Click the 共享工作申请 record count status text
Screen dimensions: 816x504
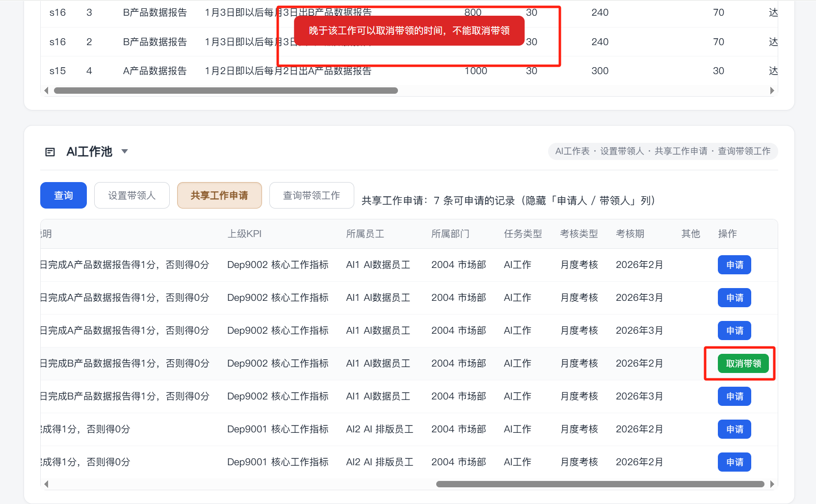(508, 201)
